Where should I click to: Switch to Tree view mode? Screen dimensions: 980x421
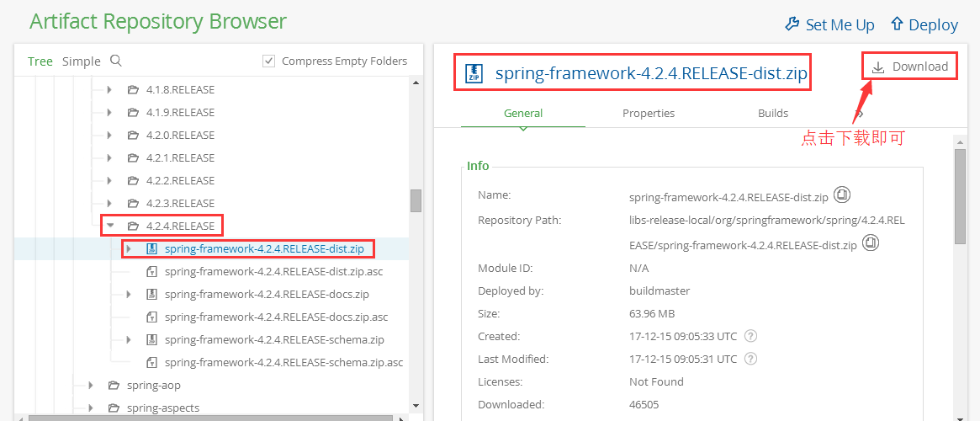click(x=40, y=61)
